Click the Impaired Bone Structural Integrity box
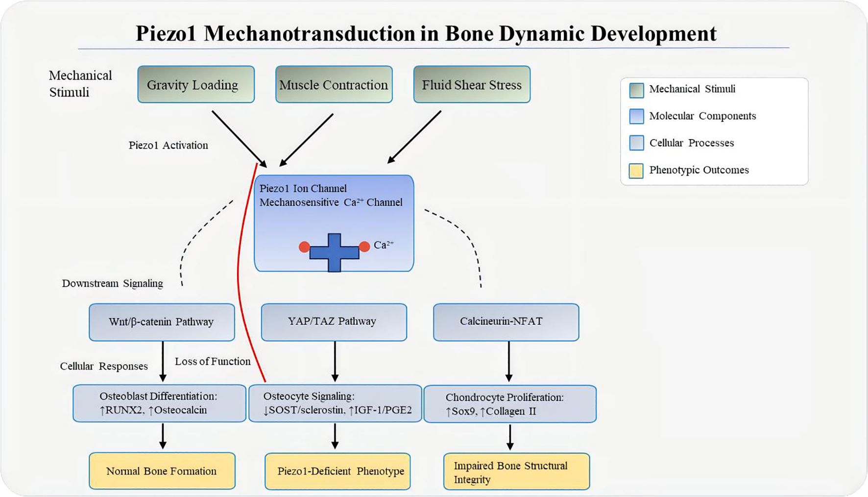868x497 pixels. coord(516,472)
